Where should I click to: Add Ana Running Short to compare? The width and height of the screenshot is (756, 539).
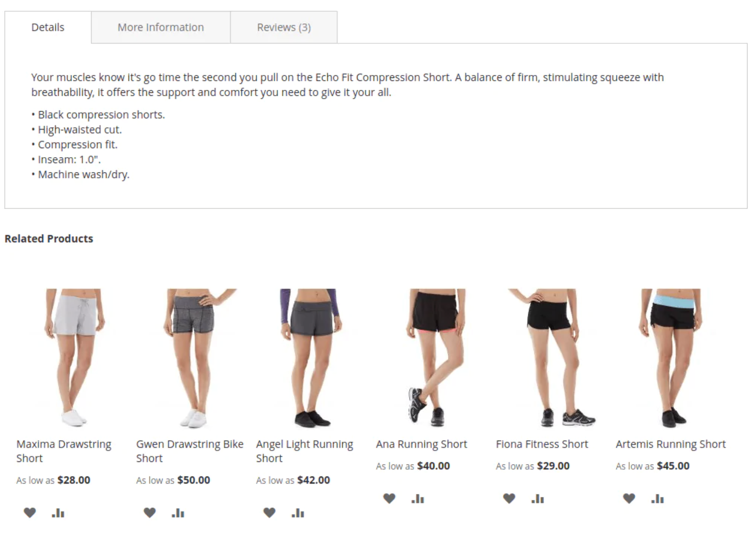tap(418, 499)
